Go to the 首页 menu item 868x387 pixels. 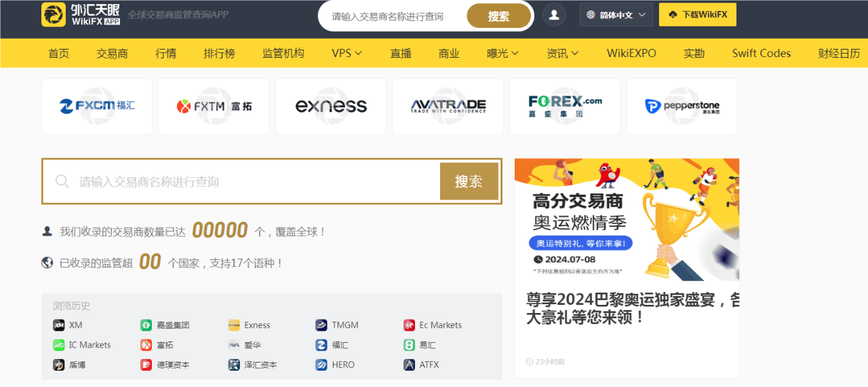59,53
